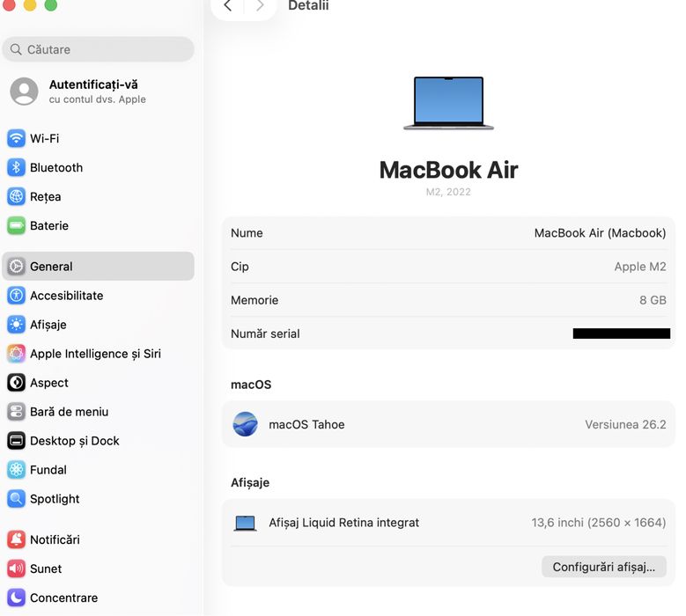Click the small laptop icon beside Afișaj Liquid Retina
The image size is (686, 616).
pos(245,523)
